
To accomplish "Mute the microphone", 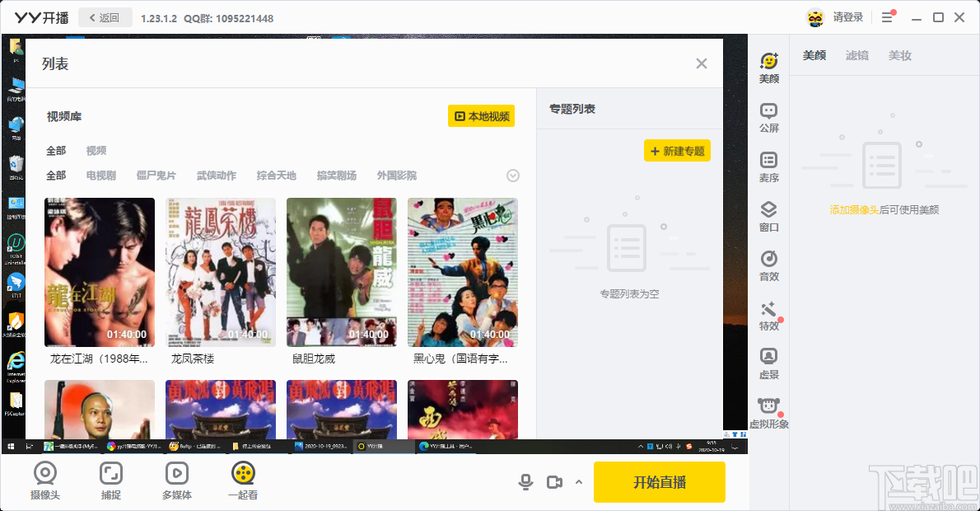I will [x=525, y=481].
